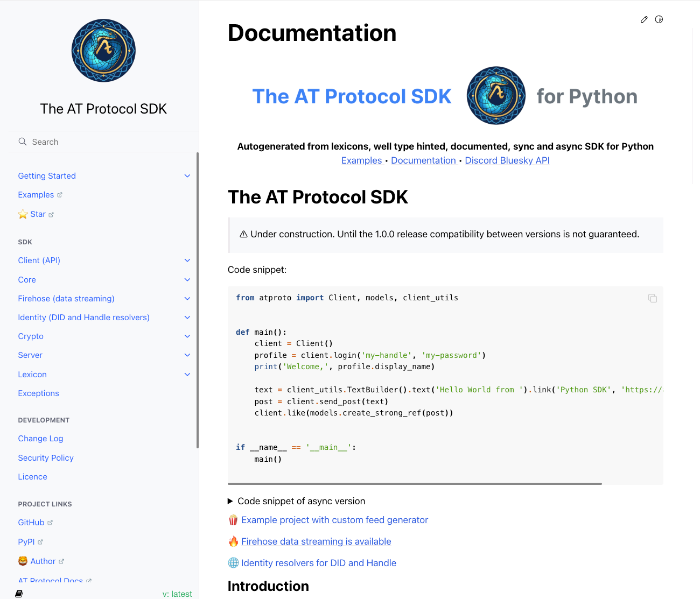The height and width of the screenshot is (599, 700).
Task: Expand Code snippet of async version
Action: click(297, 501)
